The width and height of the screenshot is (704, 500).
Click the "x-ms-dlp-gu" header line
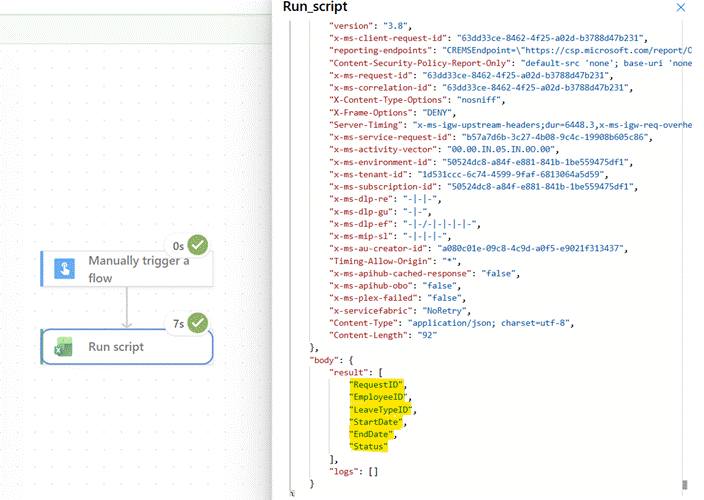[x=380, y=211]
